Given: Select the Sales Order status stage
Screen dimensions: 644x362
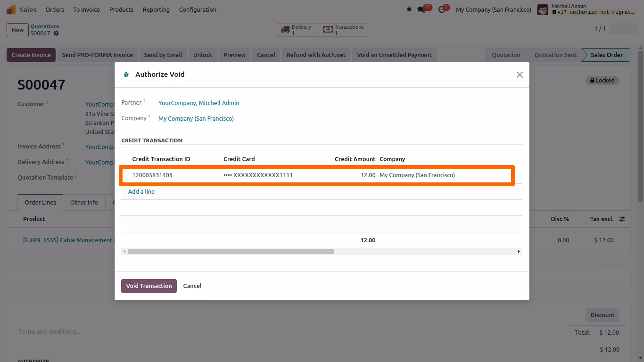Looking at the screenshot, I should click(606, 55).
